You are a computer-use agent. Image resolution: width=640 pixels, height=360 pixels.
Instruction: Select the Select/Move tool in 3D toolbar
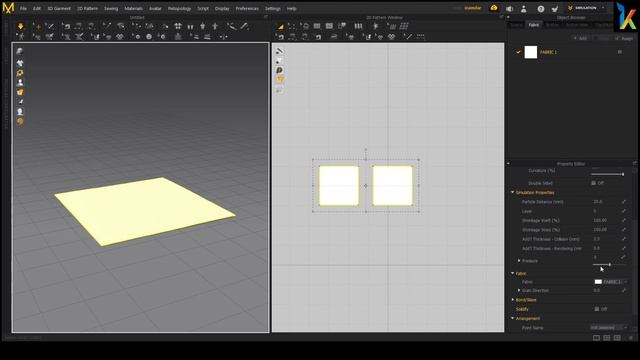click(37, 27)
